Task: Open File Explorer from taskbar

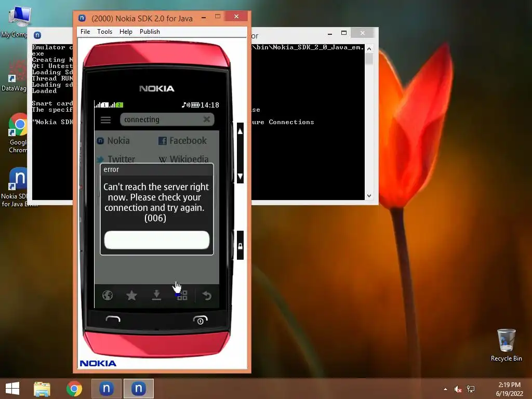Action: (42, 389)
